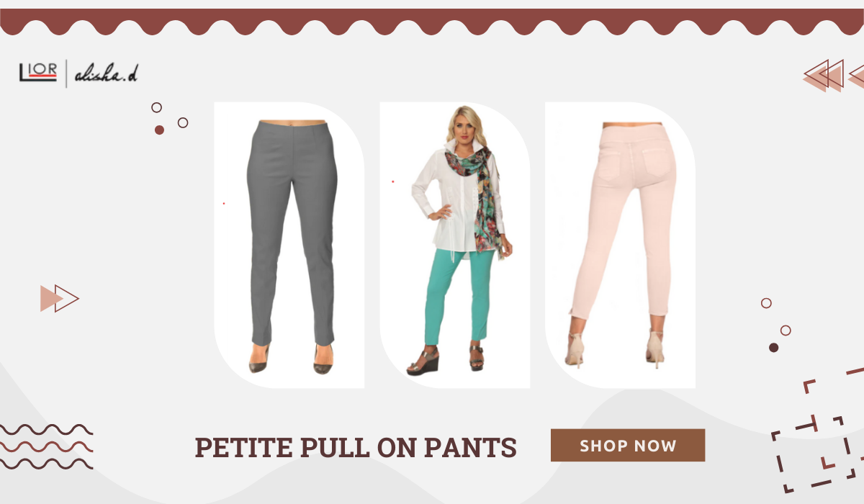The image size is (864, 504).
Task: Click the SHOP NOW button
Action: coord(628,445)
